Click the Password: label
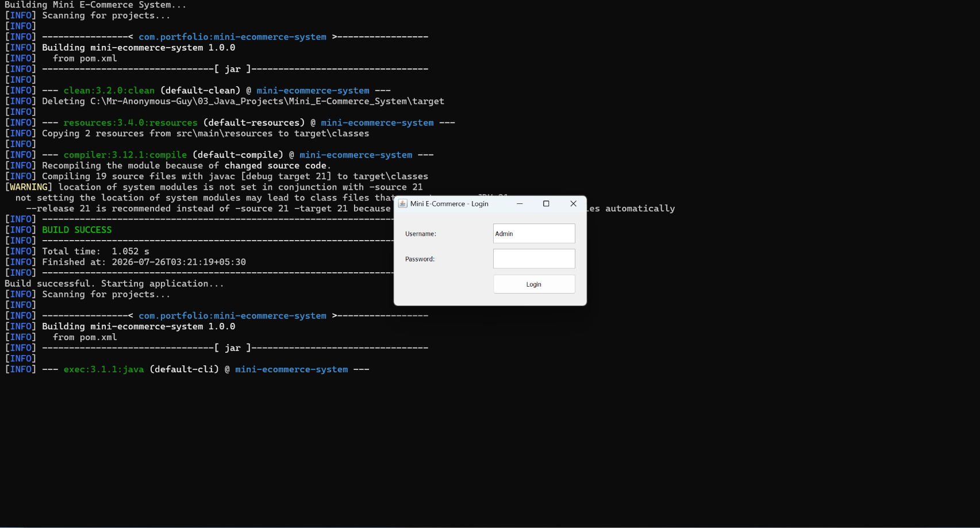Image resolution: width=980 pixels, height=528 pixels. point(420,259)
